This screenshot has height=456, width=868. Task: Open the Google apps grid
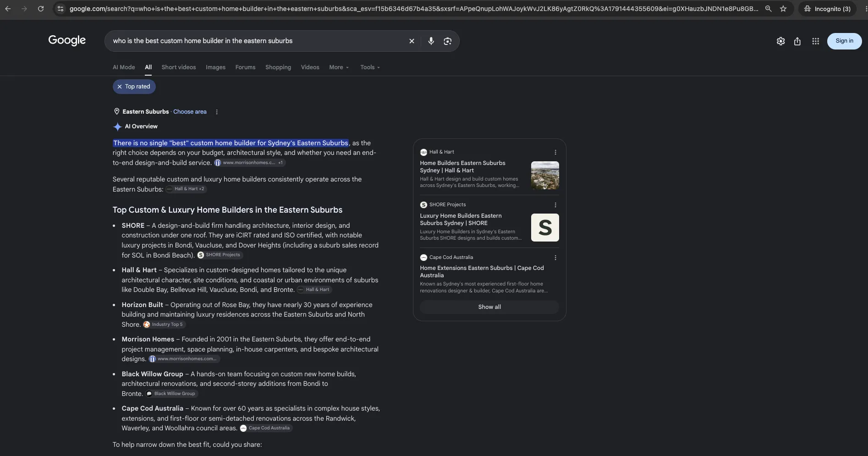pos(815,41)
